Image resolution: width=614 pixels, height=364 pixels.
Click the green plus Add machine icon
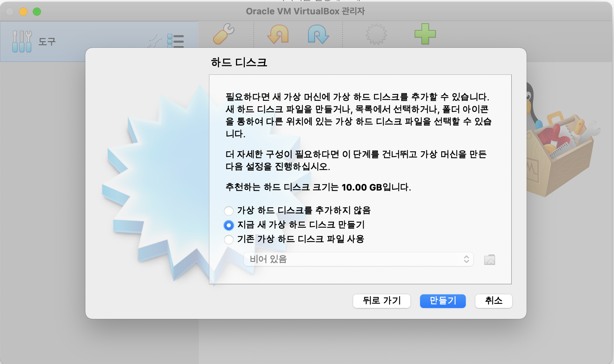point(425,34)
